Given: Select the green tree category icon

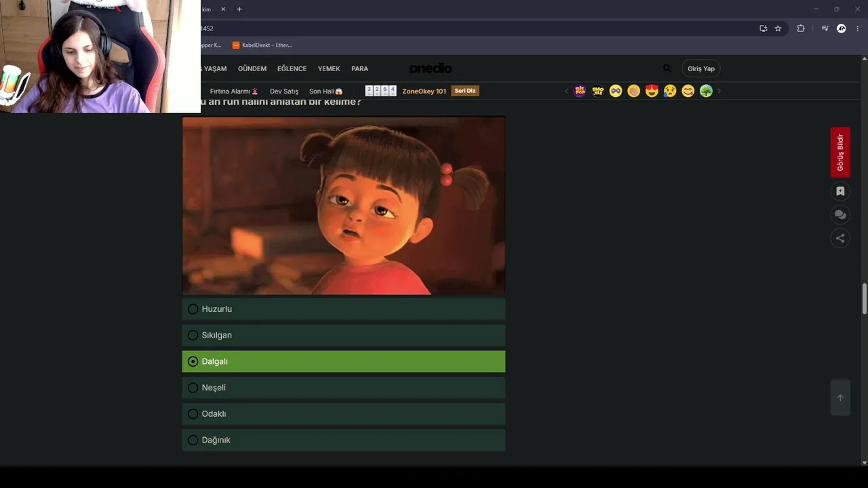Looking at the screenshot, I should [706, 91].
